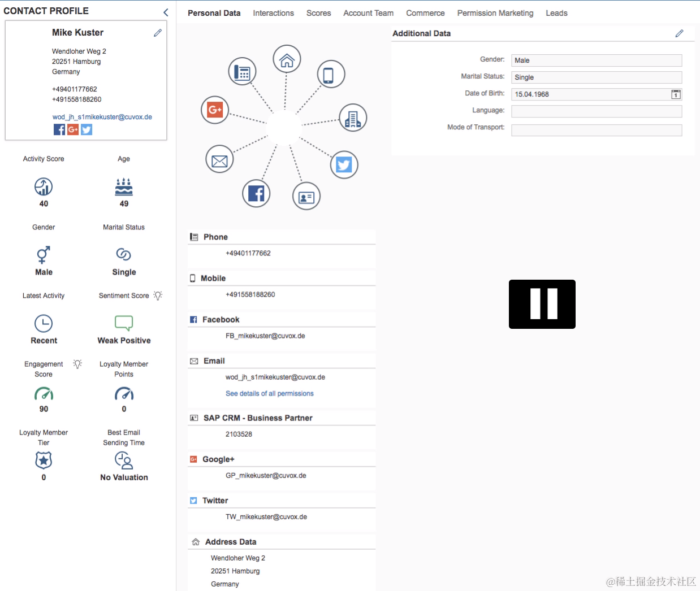
Task: Click phone number +49401177662 in Phone section
Action: (248, 253)
